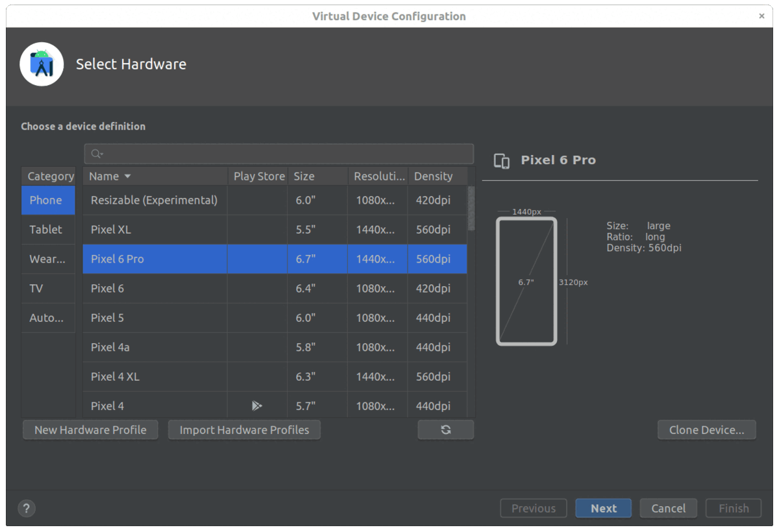The height and width of the screenshot is (532, 779).
Task: Click the 6.7" size cell of Pixel 6 Pro
Action: (x=317, y=259)
